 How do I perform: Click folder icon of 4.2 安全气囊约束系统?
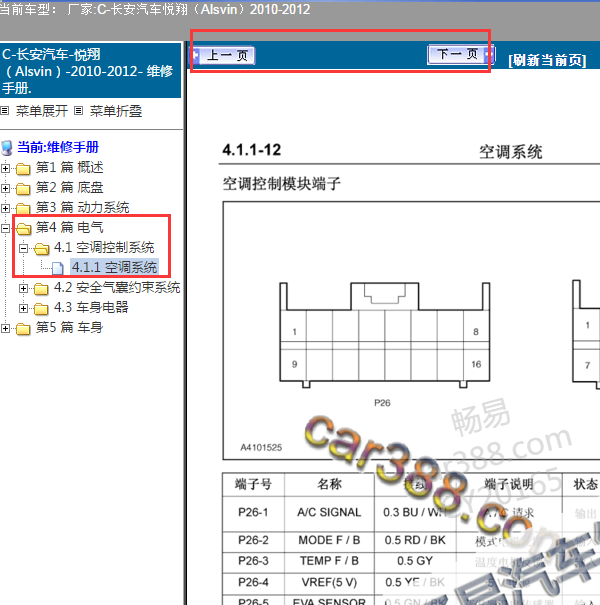point(41,289)
